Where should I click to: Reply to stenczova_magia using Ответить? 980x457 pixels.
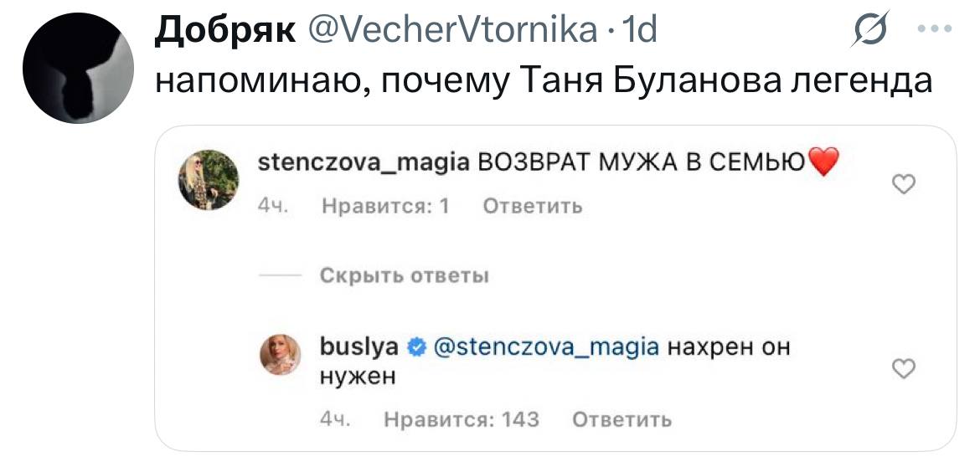tap(533, 206)
